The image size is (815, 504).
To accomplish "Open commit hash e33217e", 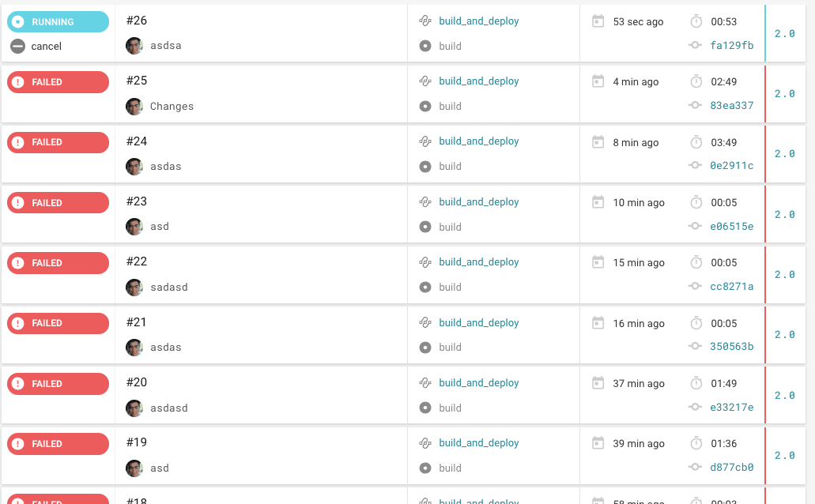I will (x=731, y=408).
